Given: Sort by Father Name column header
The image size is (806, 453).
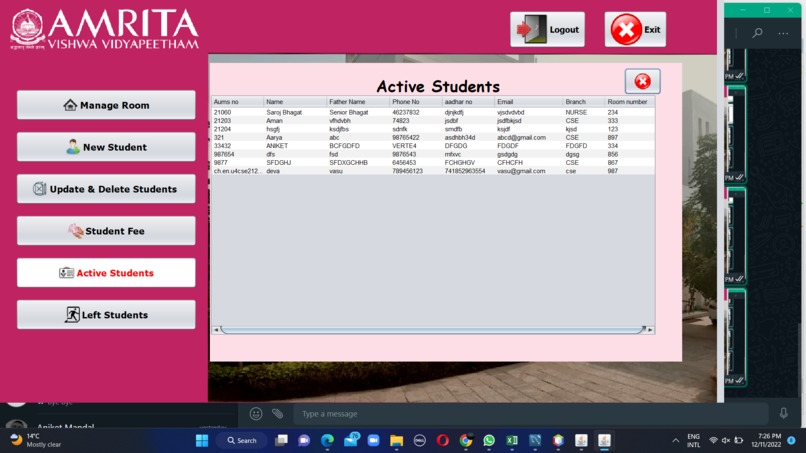Looking at the screenshot, I should coord(358,102).
